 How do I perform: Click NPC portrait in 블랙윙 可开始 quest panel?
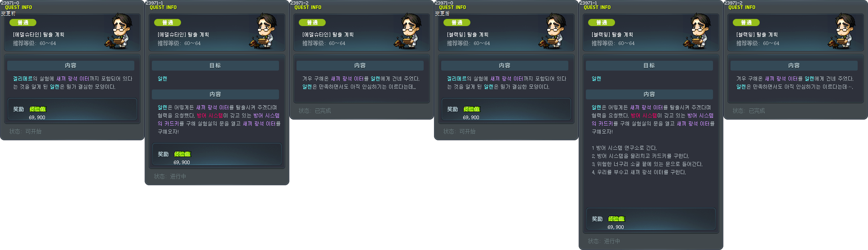(x=554, y=31)
